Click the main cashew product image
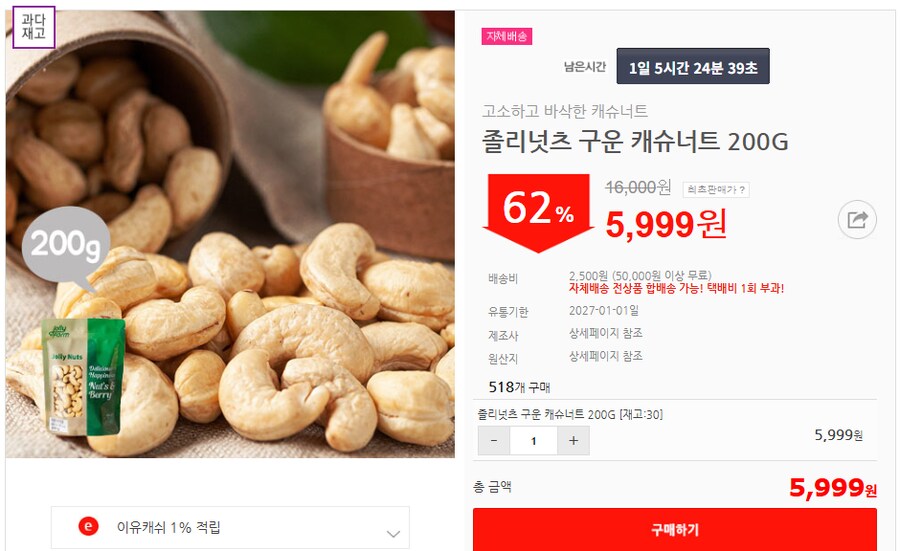The height and width of the screenshot is (551, 900). click(x=230, y=234)
